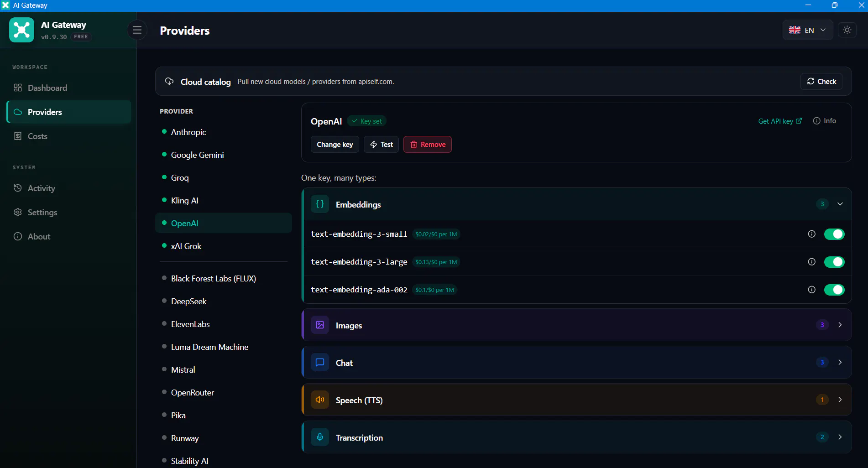868x468 pixels.
Task: Click the Change key button
Action: tap(335, 144)
